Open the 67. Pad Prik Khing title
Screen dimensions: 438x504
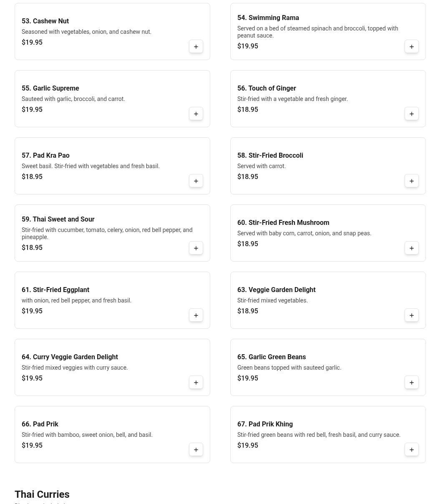click(265, 424)
